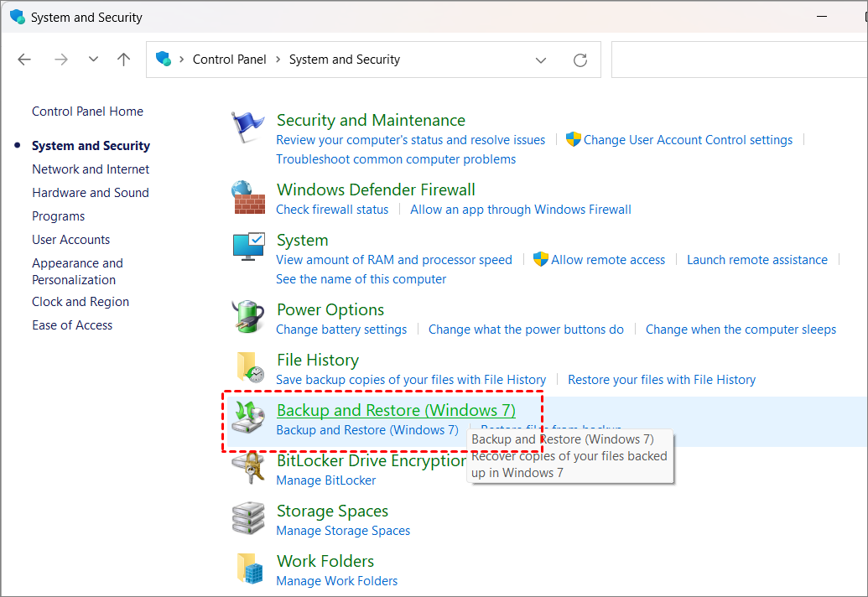
Task: Click the chevron after Control Panel breadcrumb
Action: click(x=278, y=60)
